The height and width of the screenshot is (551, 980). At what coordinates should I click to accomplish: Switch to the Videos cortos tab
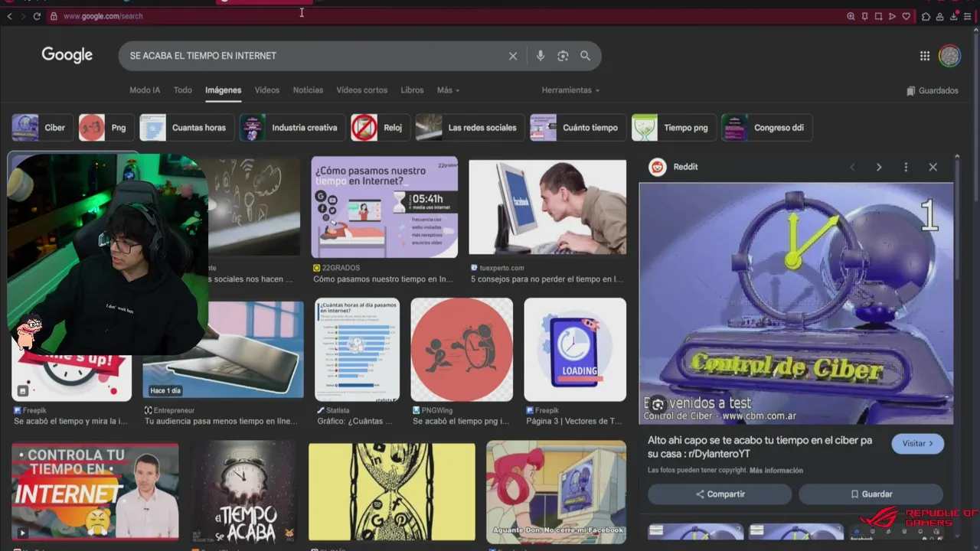pyautogui.click(x=361, y=90)
